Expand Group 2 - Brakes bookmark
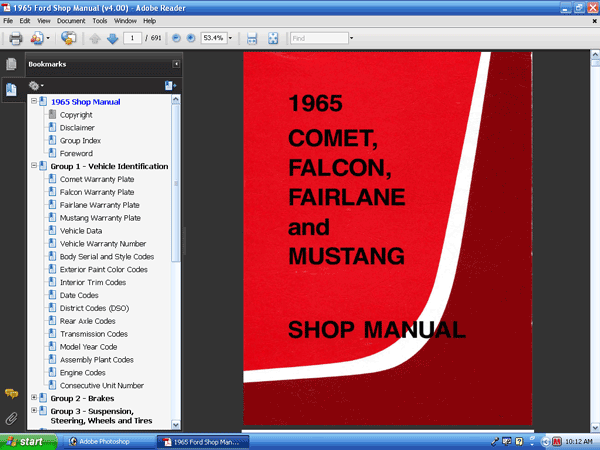 click(34, 398)
